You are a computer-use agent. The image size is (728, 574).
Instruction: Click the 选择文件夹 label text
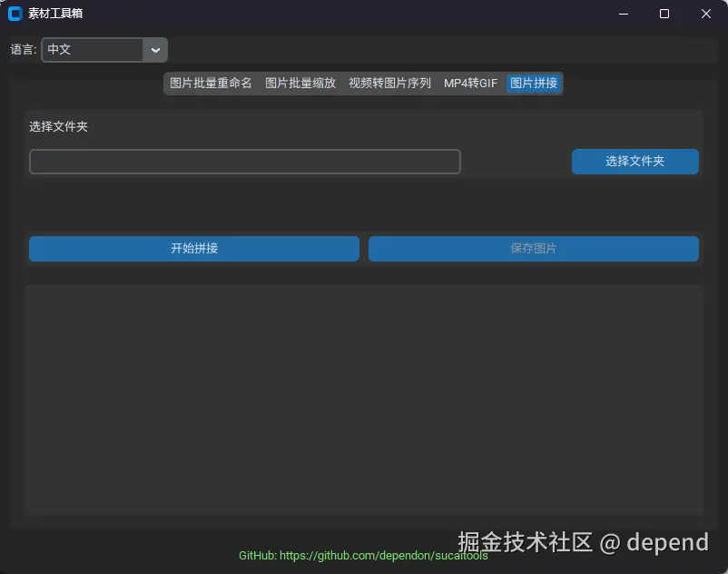pos(58,126)
